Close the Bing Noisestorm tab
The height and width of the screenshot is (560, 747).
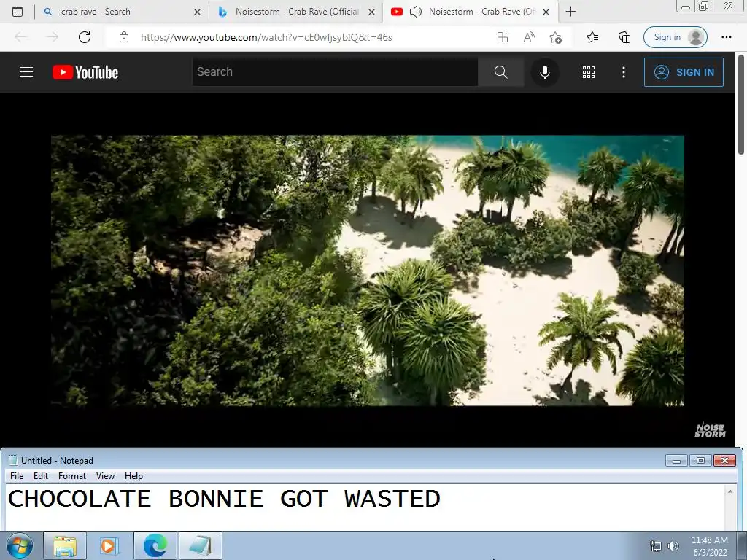[x=371, y=12]
